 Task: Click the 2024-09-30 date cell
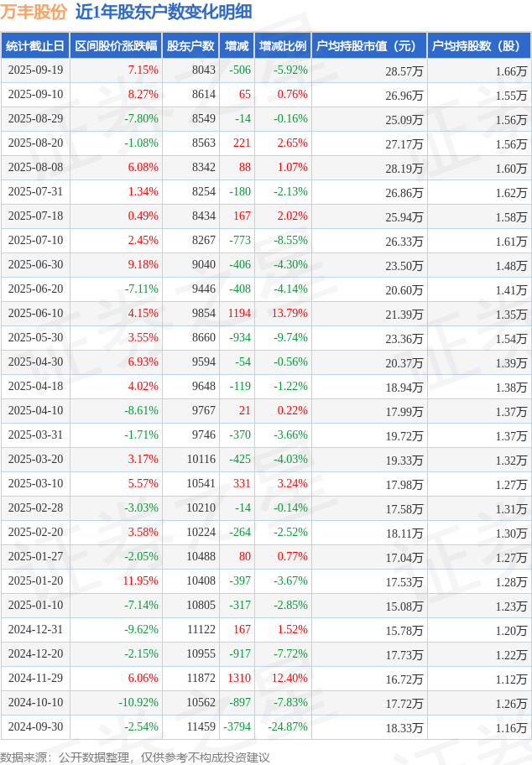(35, 727)
